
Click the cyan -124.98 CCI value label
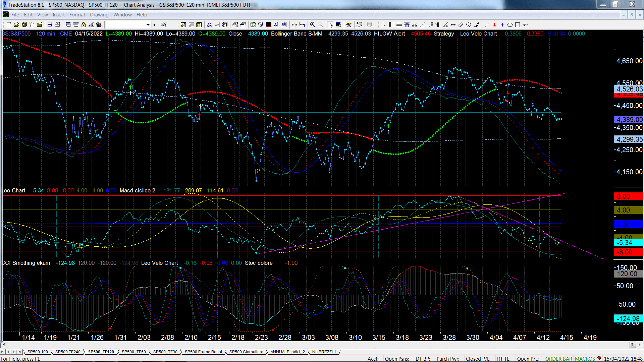tap(629, 319)
